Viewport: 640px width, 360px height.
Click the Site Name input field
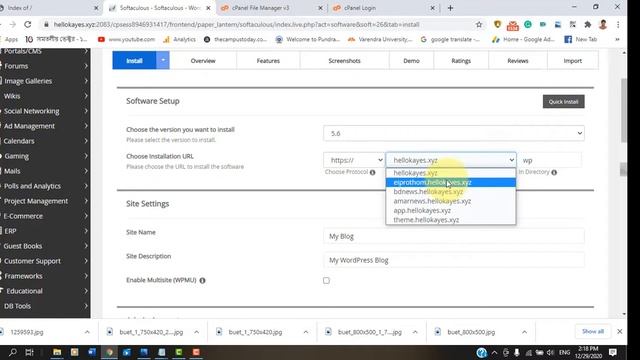tap(453, 236)
